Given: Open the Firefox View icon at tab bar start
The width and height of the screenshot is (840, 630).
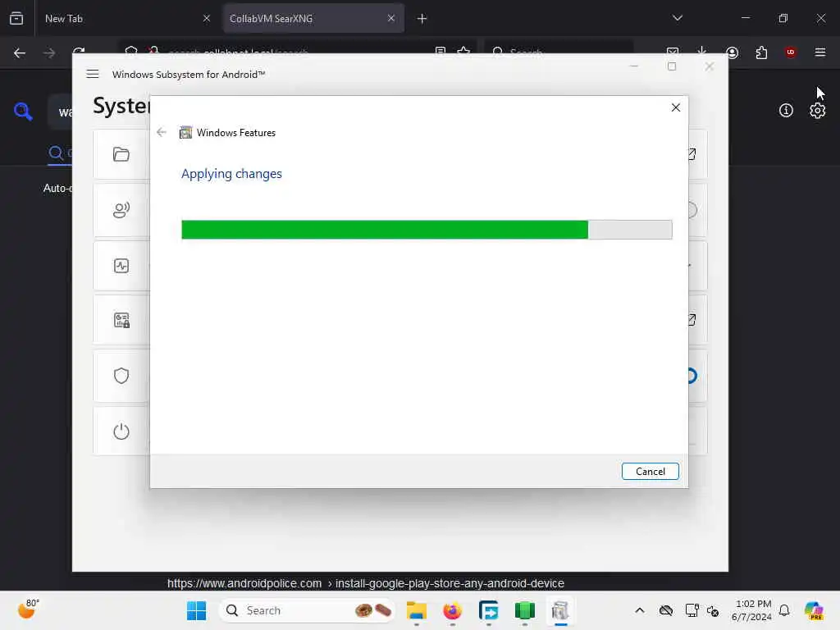Looking at the screenshot, I should click(x=16, y=18).
